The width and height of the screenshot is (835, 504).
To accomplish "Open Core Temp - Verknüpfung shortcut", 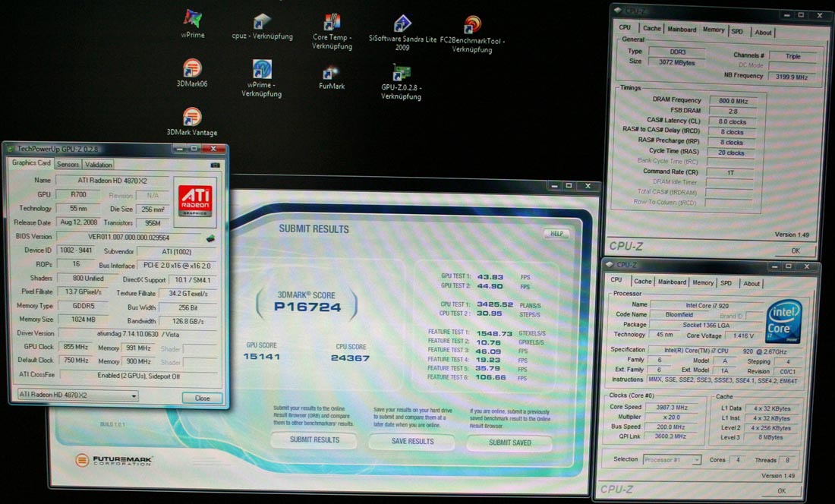I will (x=332, y=31).
